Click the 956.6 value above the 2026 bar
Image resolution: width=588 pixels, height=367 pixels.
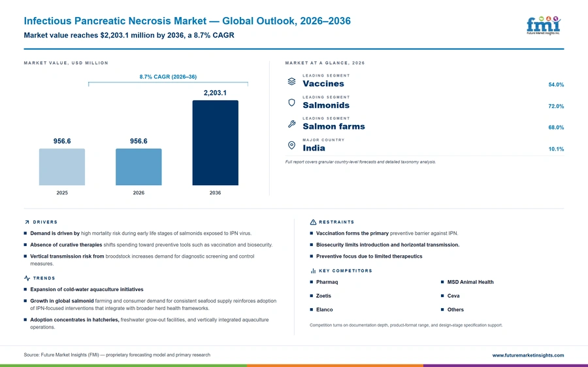tap(139, 141)
